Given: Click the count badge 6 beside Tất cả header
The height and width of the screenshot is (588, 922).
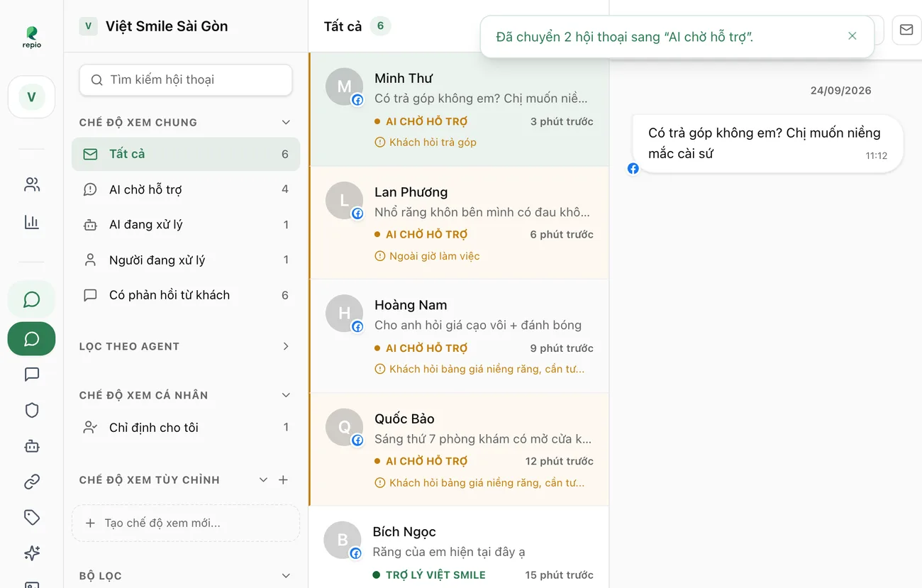Looking at the screenshot, I should pos(380,26).
